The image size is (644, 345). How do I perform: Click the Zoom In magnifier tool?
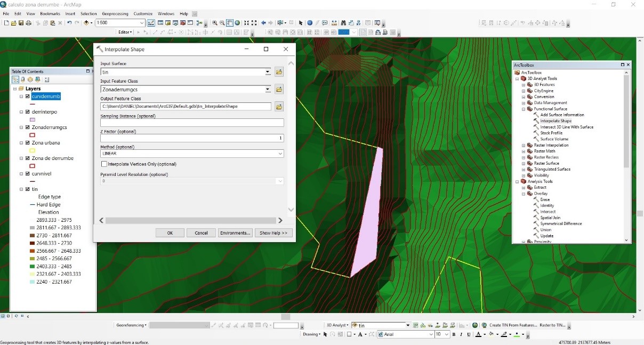[215, 23]
